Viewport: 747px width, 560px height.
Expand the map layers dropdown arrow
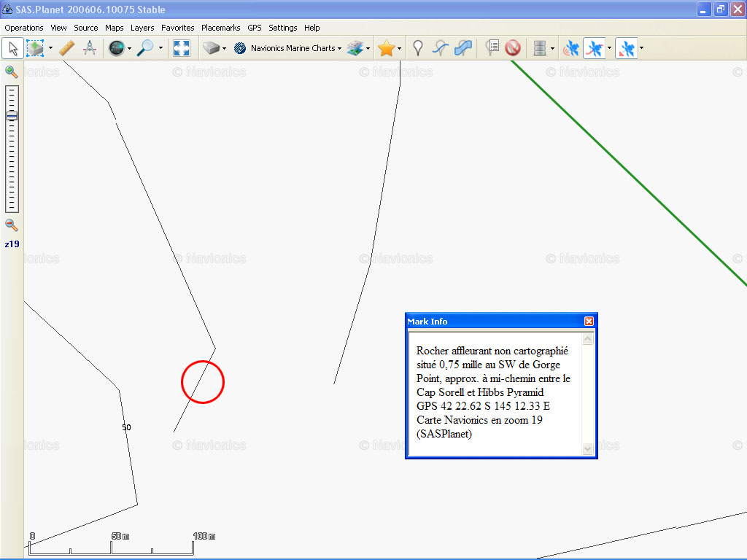(368, 48)
